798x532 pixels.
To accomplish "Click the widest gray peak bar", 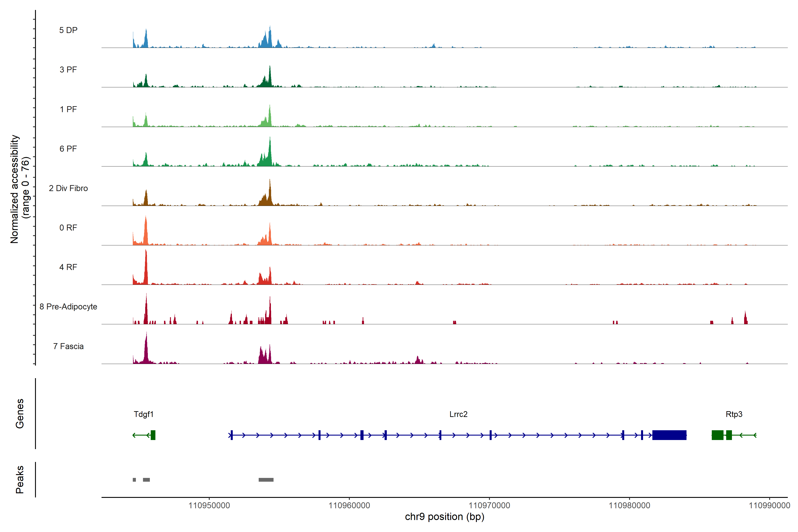I will point(266,480).
